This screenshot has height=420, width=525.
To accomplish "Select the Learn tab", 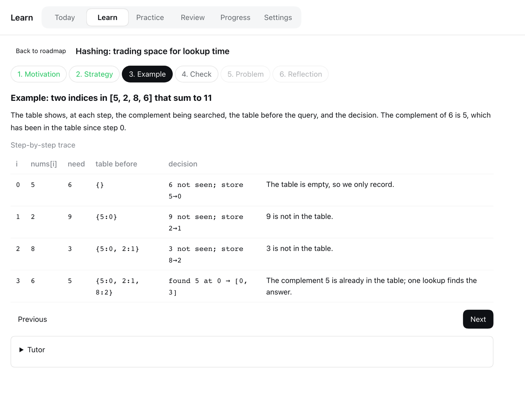I will (x=107, y=18).
